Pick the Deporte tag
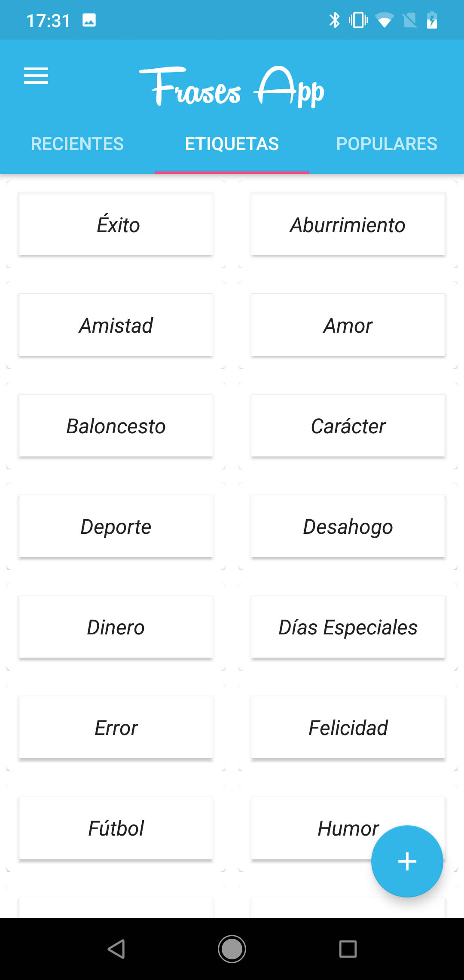This screenshot has height=980, width=464. (116, 526)
